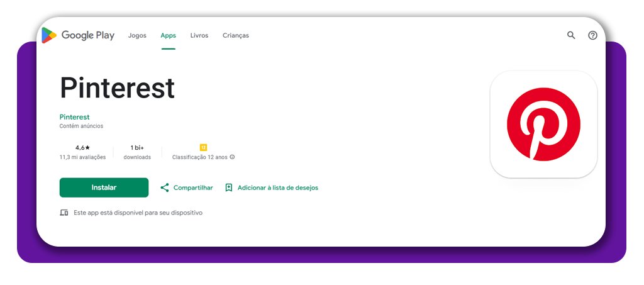Screen dimensions: 644x285
Task: Click the yellow 12 age rating badge
Action: 203,147
